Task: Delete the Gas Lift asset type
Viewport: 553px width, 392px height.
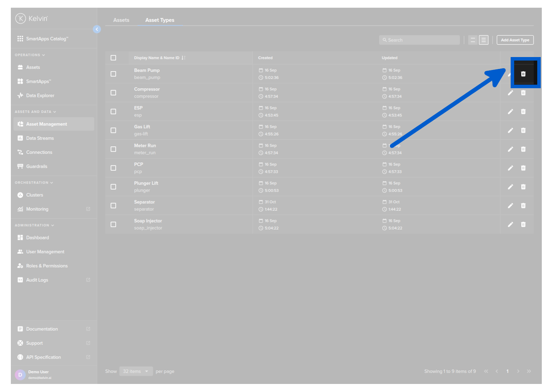Action: tap(523, 131)
